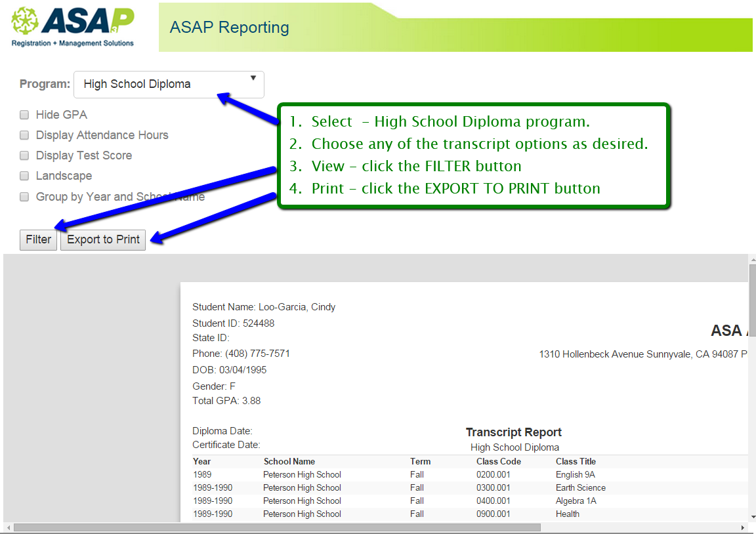Click the Class Code column header
Image resolution: width=756 pixels, height=534 pixels.
point(498,461)
